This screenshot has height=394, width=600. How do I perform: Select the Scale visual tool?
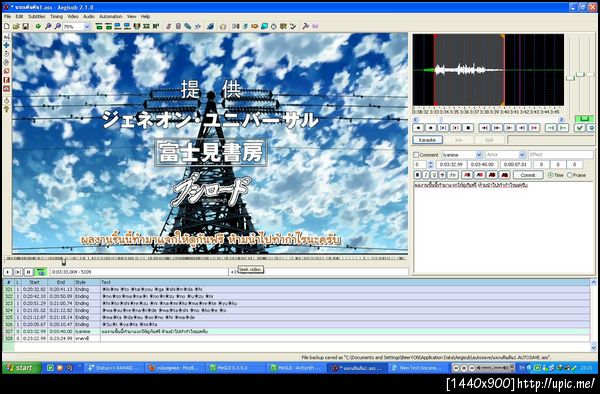coord(7,72)
